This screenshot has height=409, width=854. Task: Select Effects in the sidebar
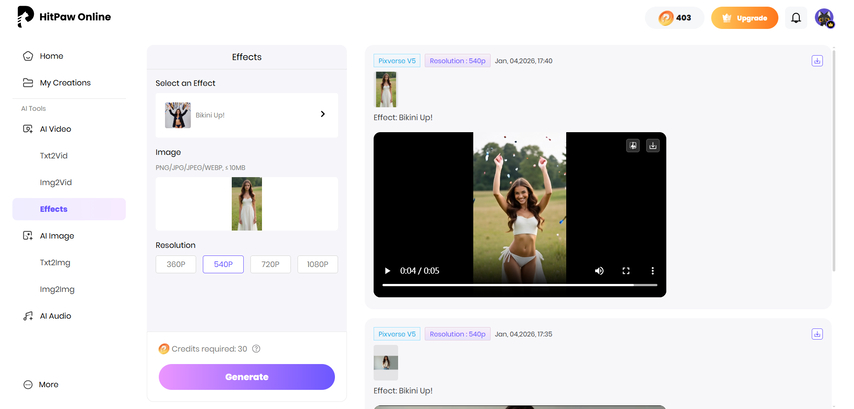click(x=69, y=209)
